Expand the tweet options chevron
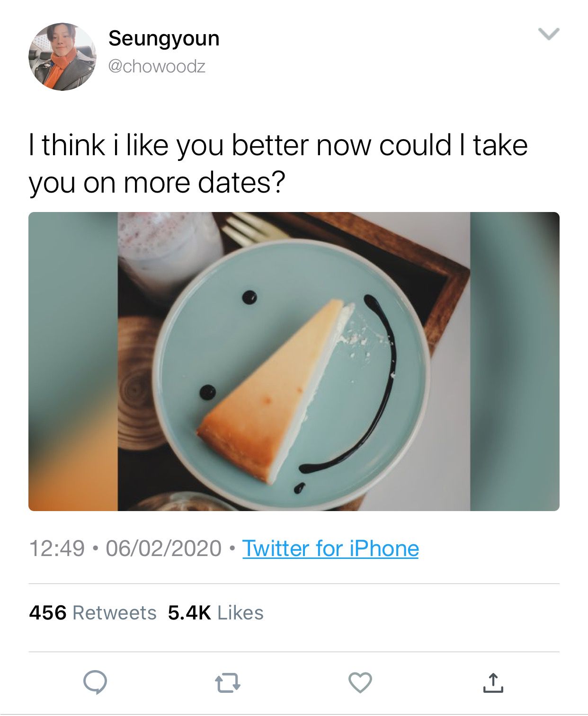 tap(549, 34)
